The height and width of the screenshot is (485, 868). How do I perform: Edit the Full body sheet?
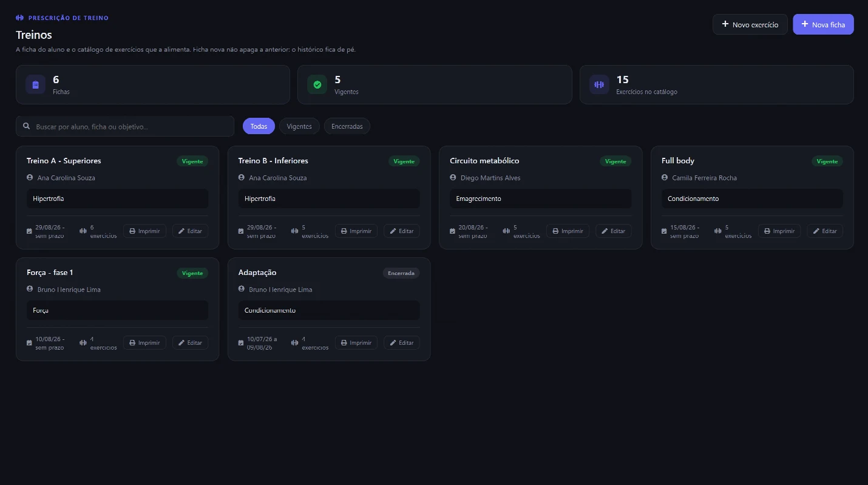point(825,231)
